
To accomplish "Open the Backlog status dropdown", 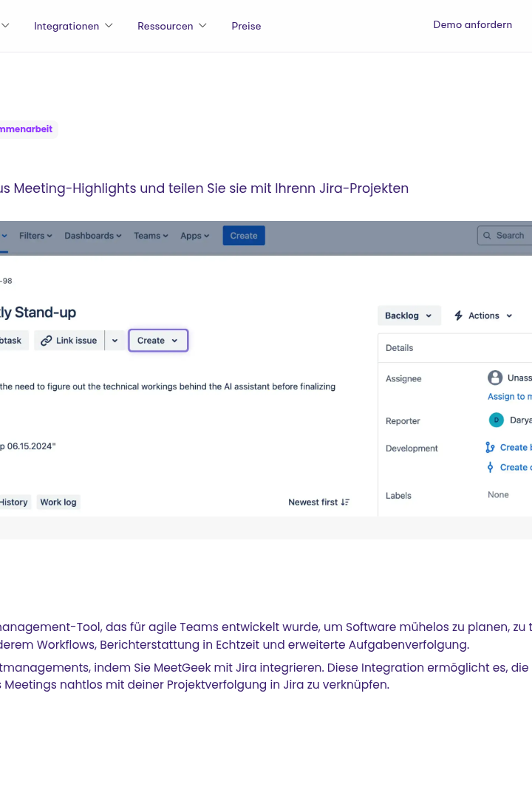I will [409, 316].
